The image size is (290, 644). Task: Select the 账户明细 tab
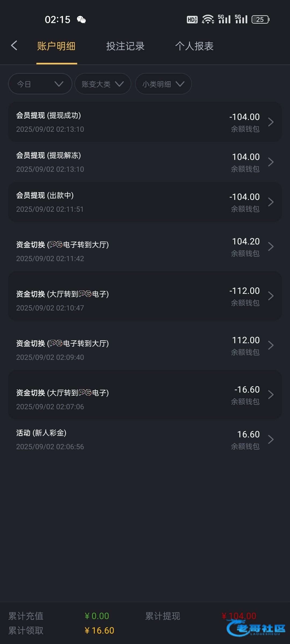click(x=56, y=46)
